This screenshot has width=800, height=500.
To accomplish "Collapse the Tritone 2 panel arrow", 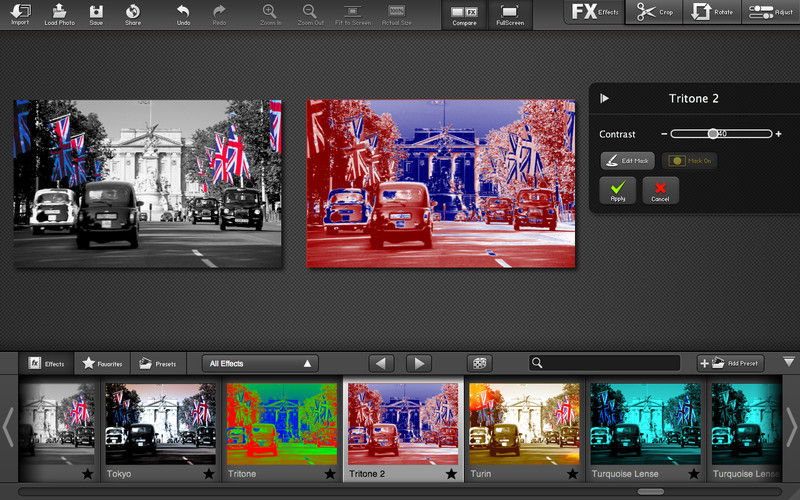I will (605, 98).
